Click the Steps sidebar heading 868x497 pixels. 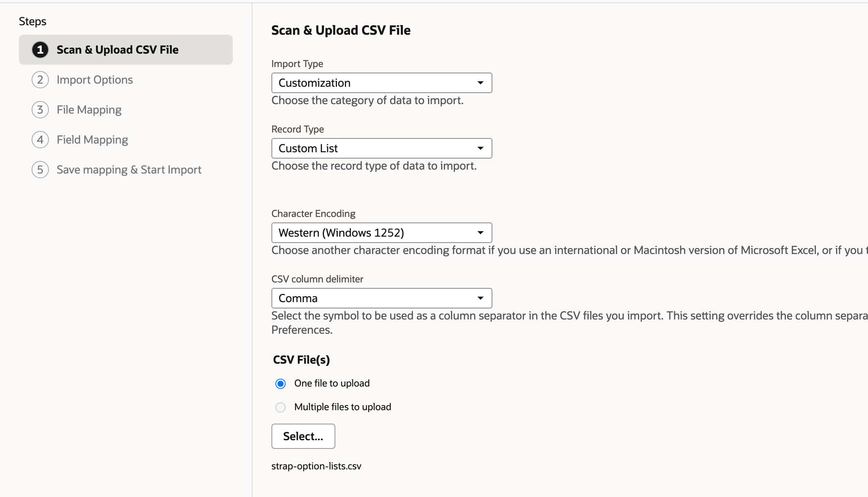tap(32, 21)
